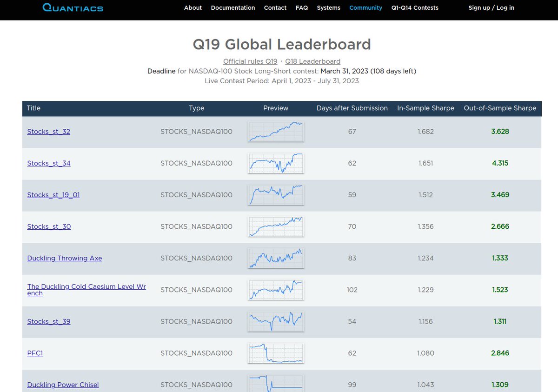This screenshot has height=392, width=558.
Task: Click the in-sample Sharpe value 1.651
Action: (x=425, y=163)
